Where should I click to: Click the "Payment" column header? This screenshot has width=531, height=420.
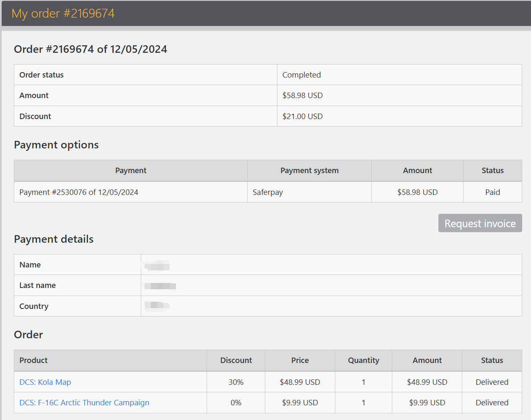[131, 171]
